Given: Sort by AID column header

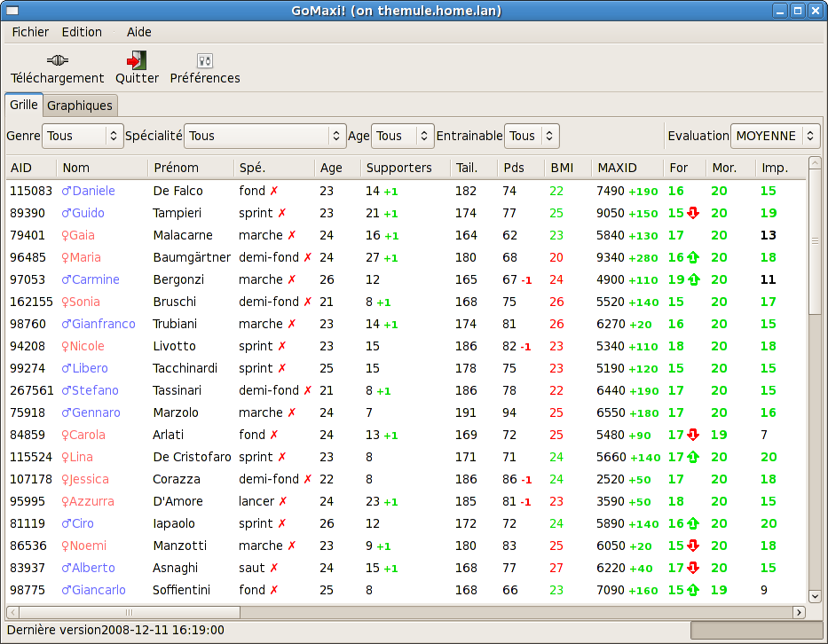Looking at the screenshot, I should [x=32, y=168].
